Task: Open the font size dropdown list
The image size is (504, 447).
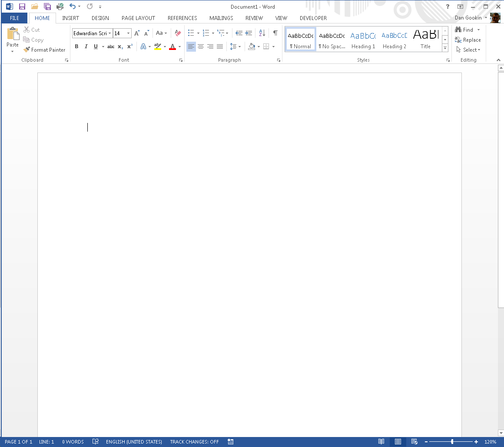Action: tap(128, 33)
